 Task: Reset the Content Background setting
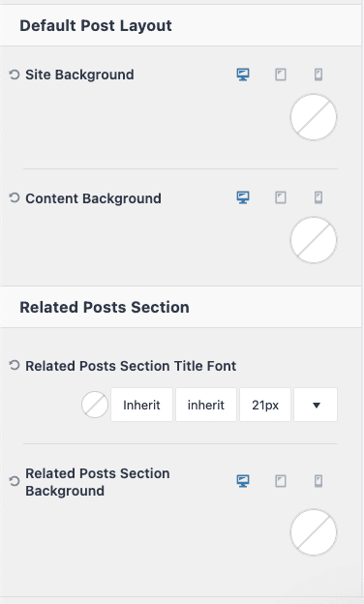(15, 198)
